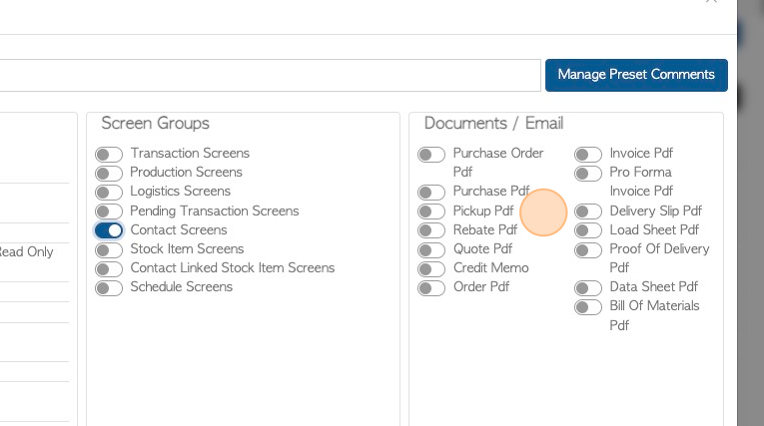Enable Pending Transaction Screens switch
The image size is (764, 426).
coord(109,212)
